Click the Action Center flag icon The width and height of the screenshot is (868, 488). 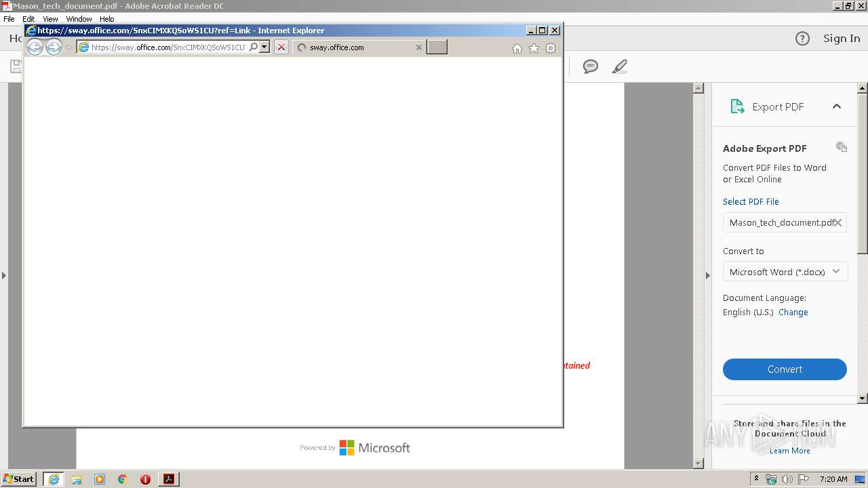pyautogui.click(x=804, y=479)
